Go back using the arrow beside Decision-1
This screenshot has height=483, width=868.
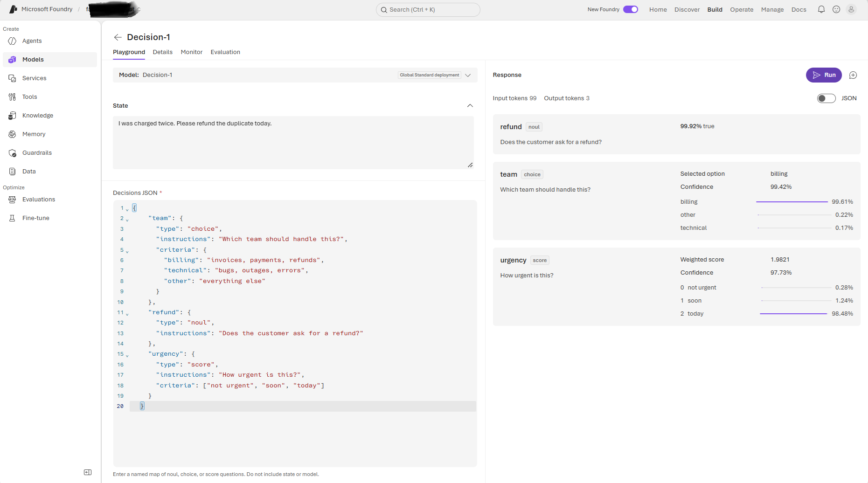coord(118,37)
